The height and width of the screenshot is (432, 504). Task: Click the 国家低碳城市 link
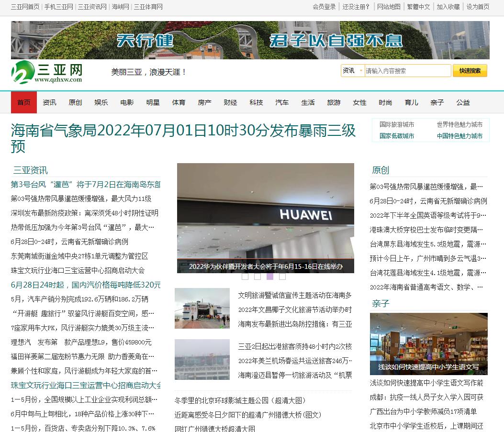click(397, 136)
